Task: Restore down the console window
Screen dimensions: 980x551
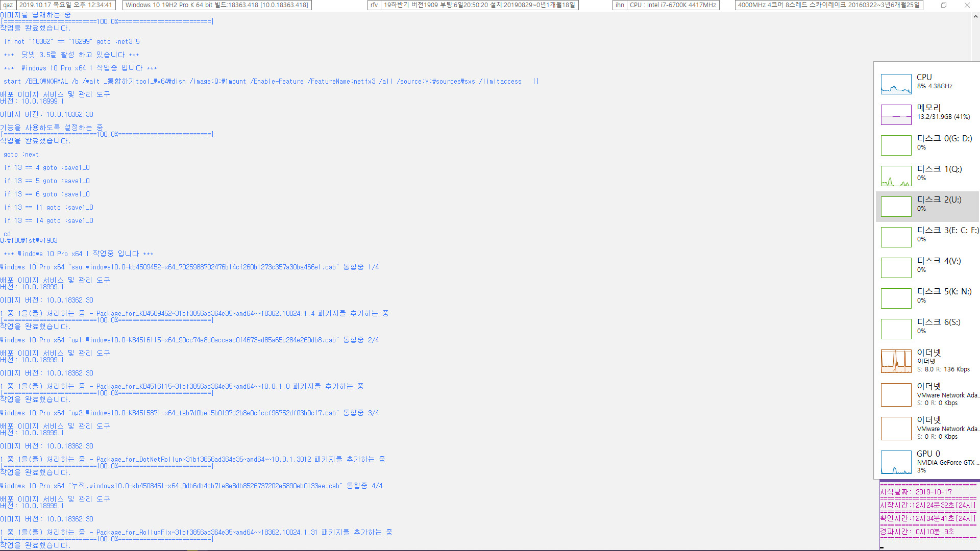Action: coord(944,5)
